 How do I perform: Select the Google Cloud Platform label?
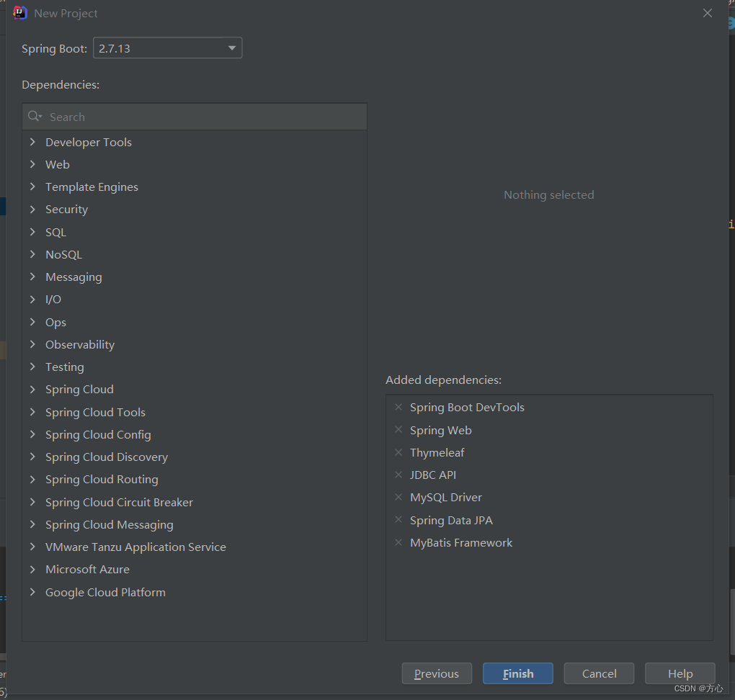point(105,592)
